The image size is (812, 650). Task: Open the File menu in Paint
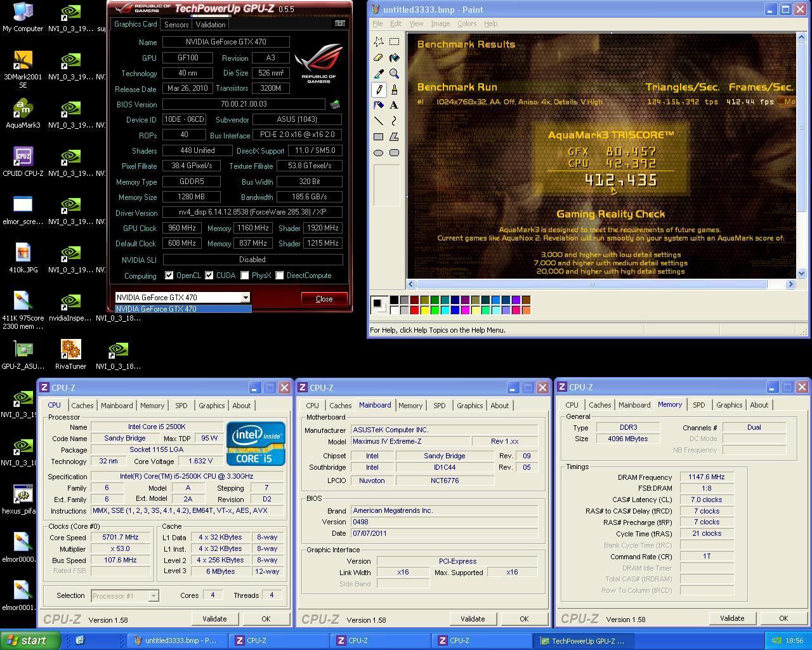coord(377,23)
